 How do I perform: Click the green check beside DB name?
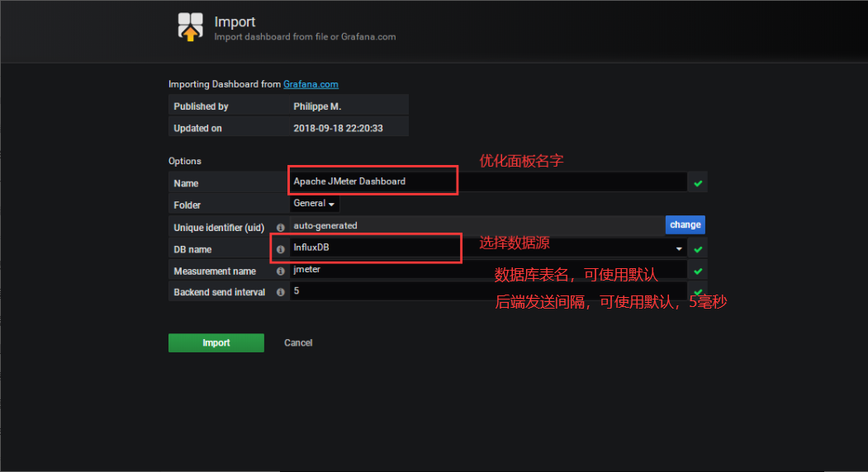click(698, 249)
